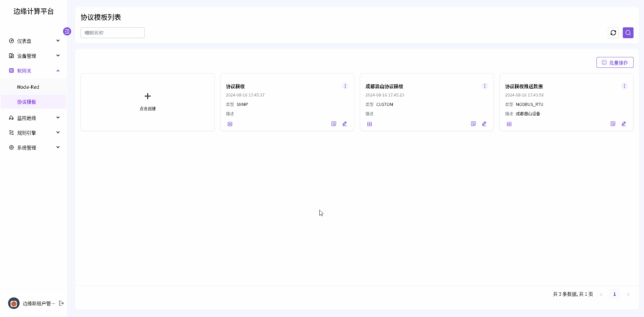The image size is (644, 317).
Task: Open the Node-Red menu item
Action: tap(28, 87)
